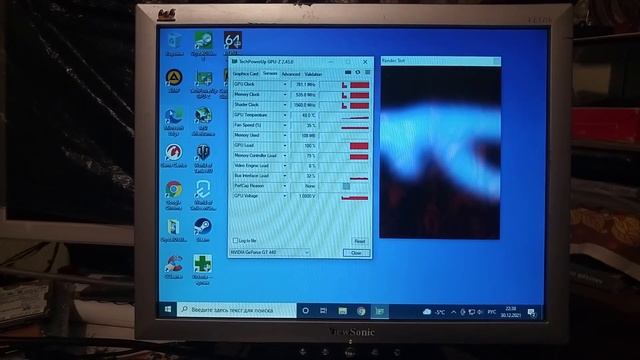
Task: Open notification center icon
Action: [531, 313]
